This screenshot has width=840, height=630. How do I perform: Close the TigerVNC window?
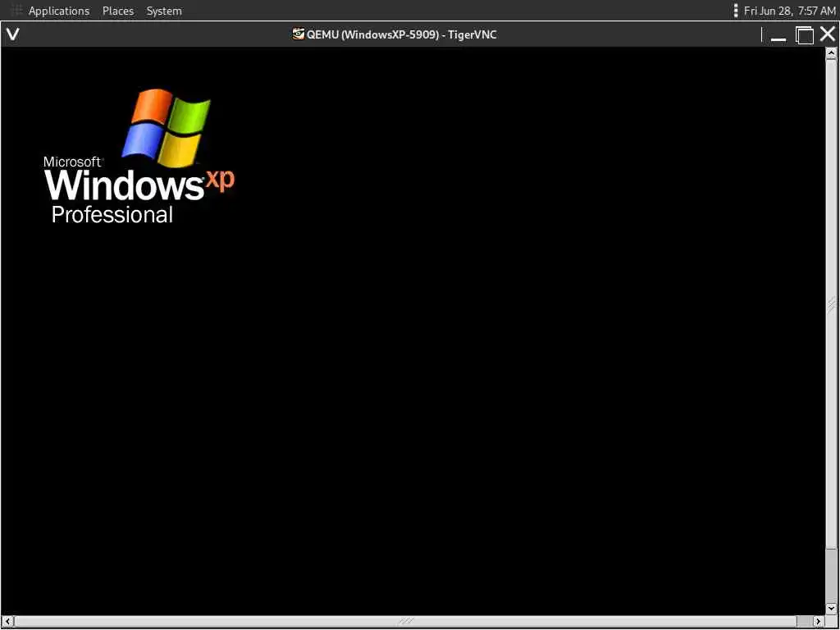click(827, 34)
